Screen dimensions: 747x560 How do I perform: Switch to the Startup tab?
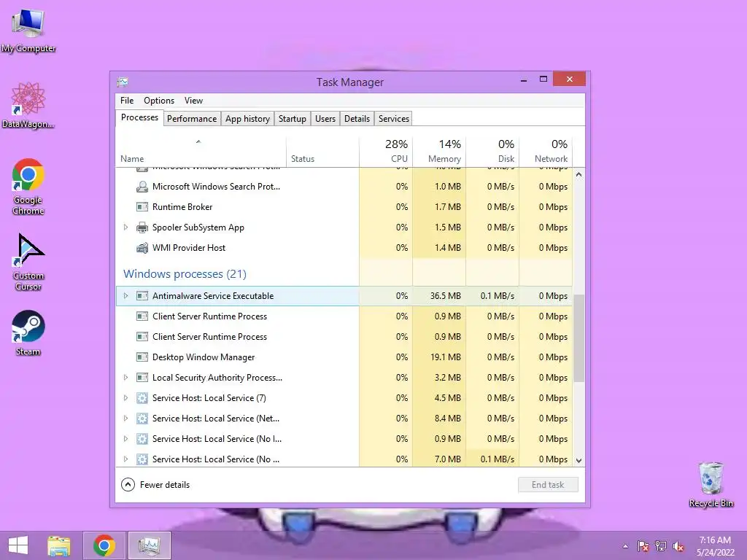(x=293, y=119)
